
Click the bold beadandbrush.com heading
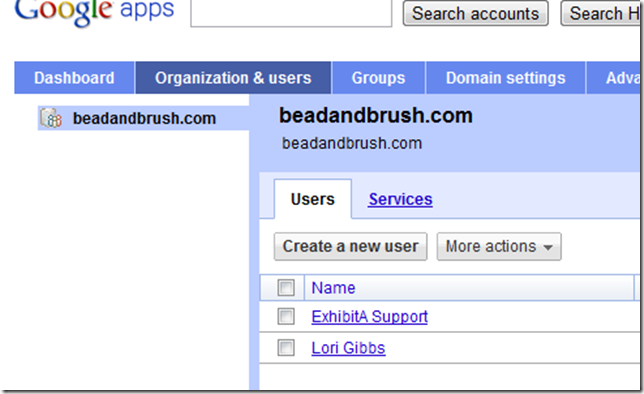376,115
